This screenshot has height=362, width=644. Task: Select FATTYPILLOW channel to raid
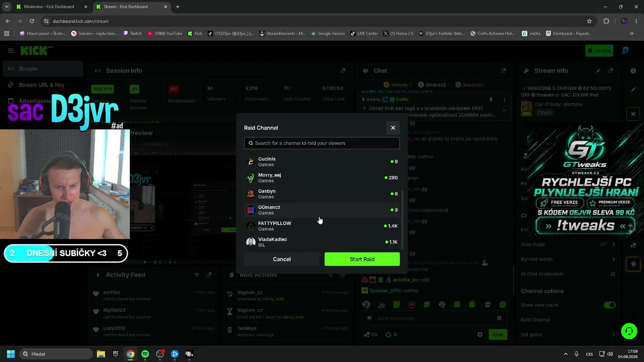pos(322,226)
